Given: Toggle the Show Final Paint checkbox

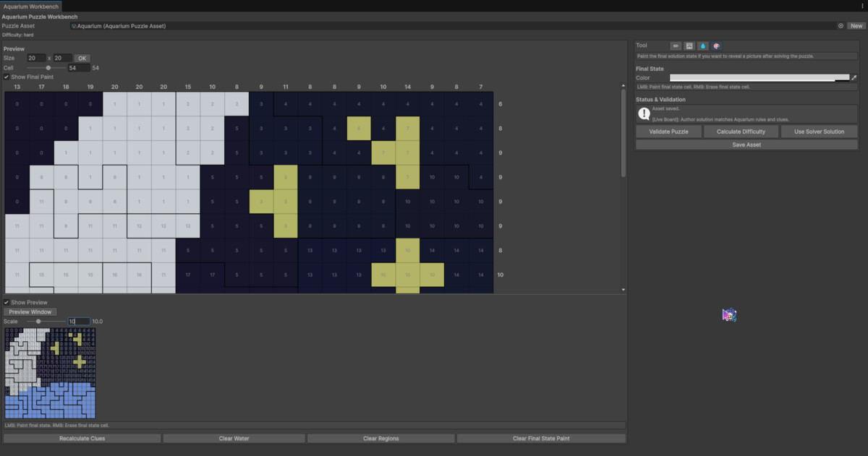Looking at the screenshot, I should point(7,77).
